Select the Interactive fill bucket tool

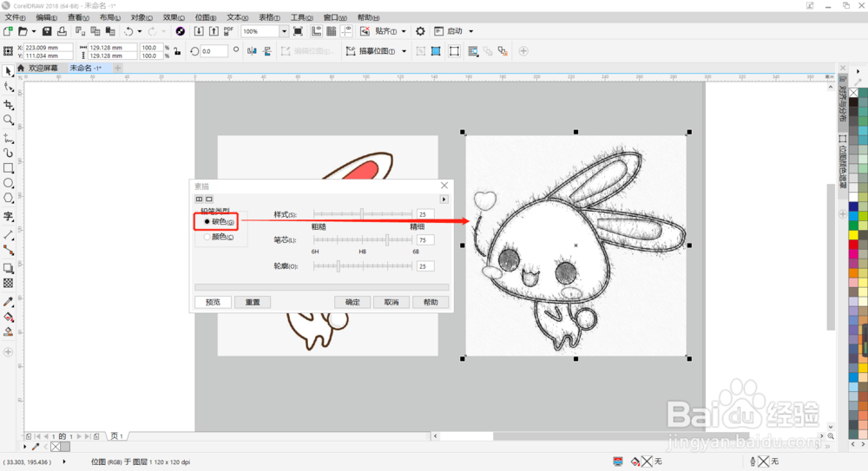(x=9, y=317)
